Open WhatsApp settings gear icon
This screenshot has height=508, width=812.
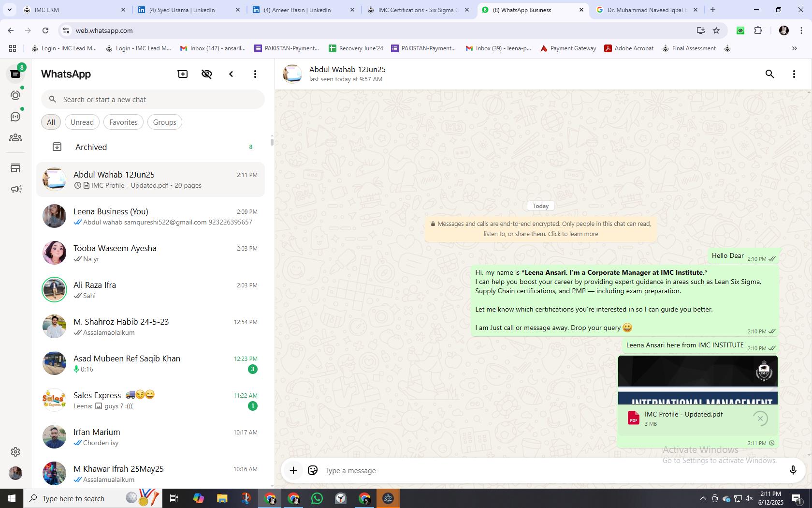click(15, 452)
